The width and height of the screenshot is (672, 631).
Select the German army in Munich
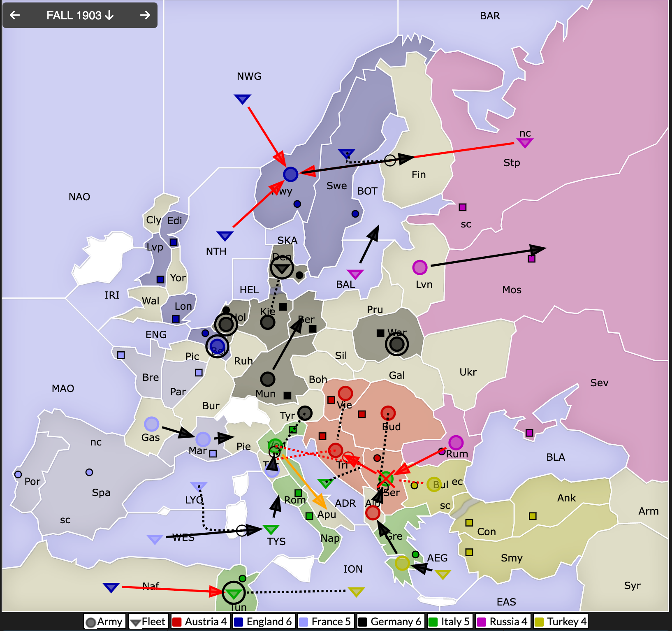(x=267, y=379)
